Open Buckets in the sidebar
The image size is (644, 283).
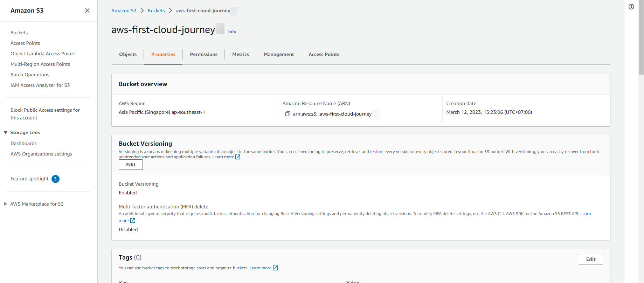[x=19, y=33]
